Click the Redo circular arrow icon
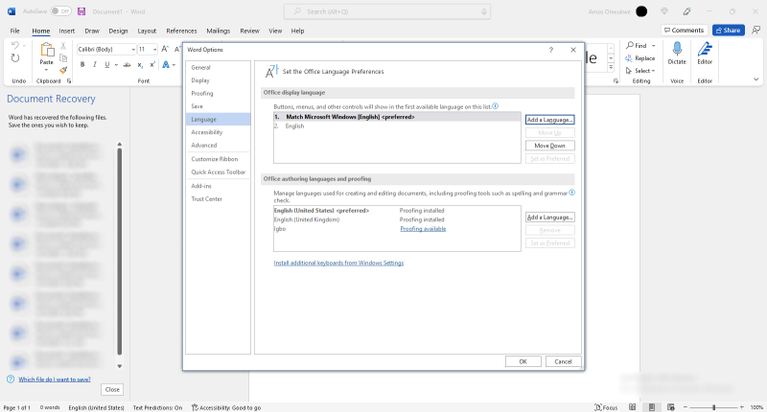Image resolution: width=767 pixels, height=412 pixels. pyautogui.click(x=15, y=58)
